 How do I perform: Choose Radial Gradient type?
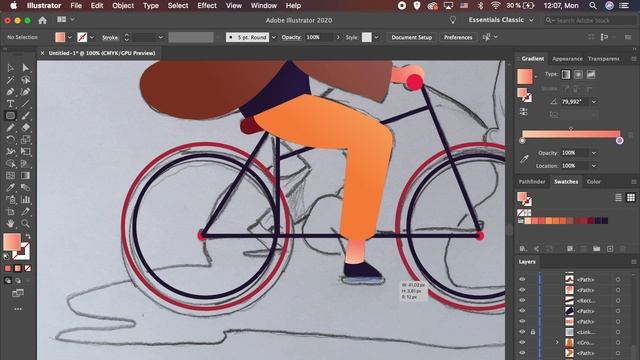[x=578, y=74]
